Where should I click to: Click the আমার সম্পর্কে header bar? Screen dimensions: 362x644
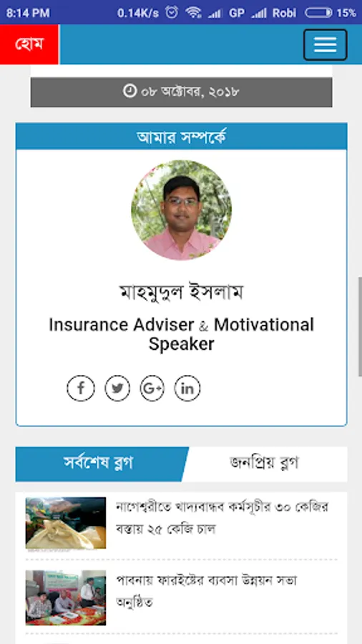182,137
